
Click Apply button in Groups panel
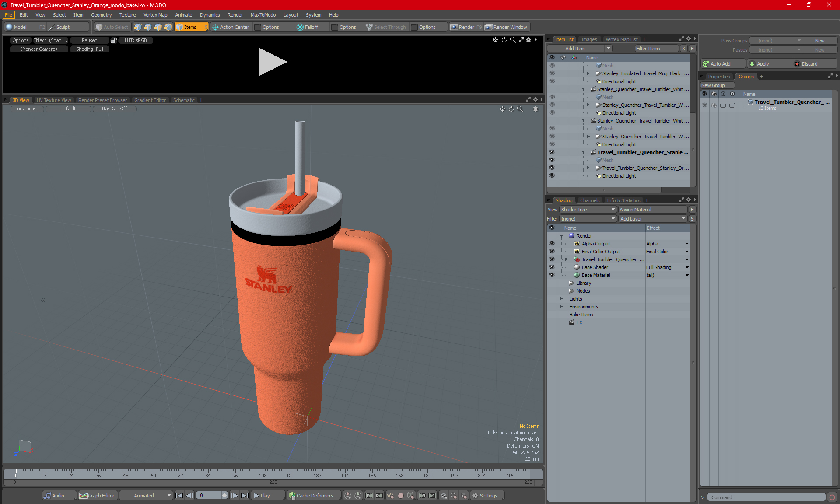769,64
